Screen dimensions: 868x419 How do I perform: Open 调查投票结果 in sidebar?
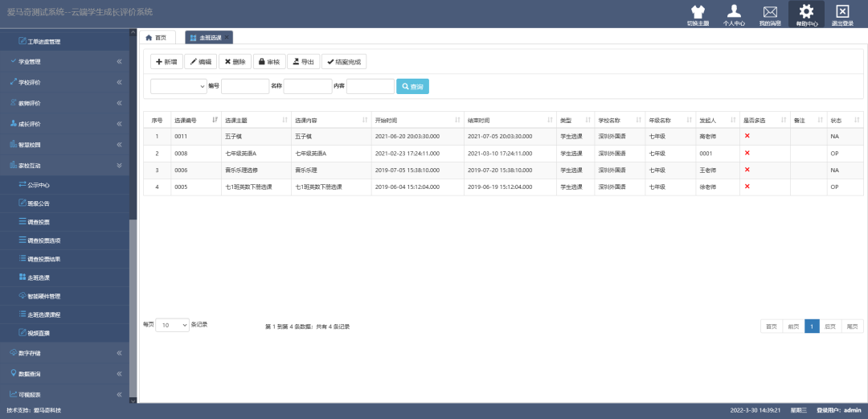pos(64,259)
